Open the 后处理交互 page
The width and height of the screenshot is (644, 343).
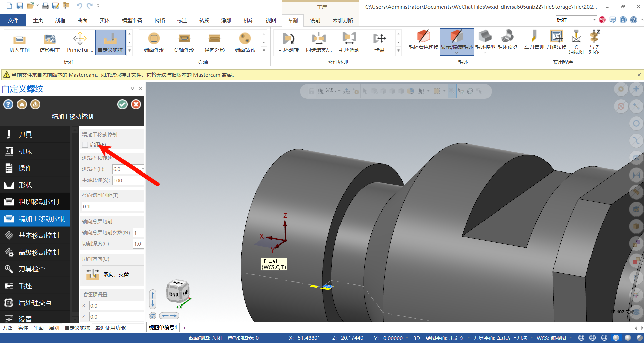pos(35,303)
